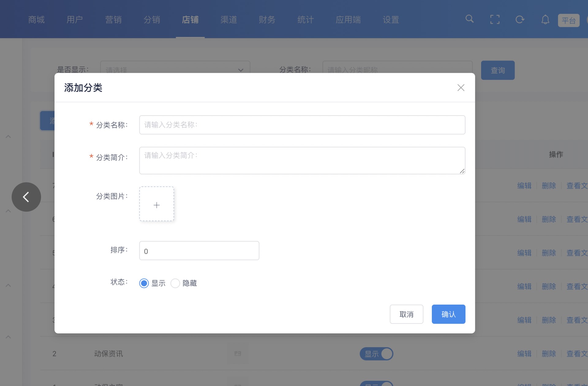Collapse the topmost sidebar chevron
Image resolution: width=588 pixels, height=386 pixels.
tap(8, 137)
